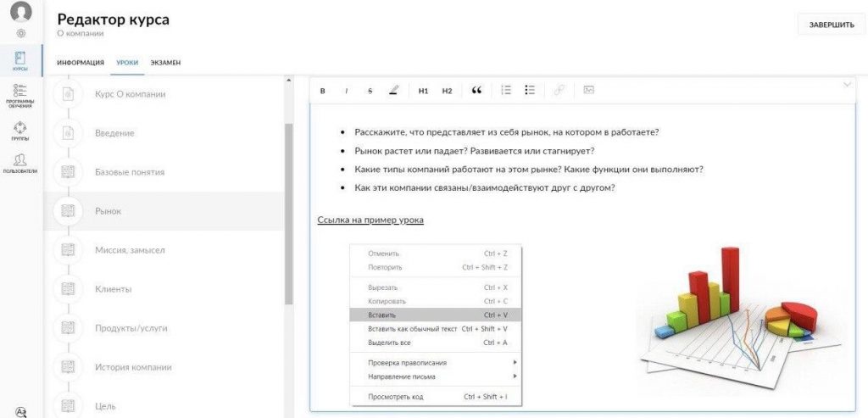This screenshot has height=418, width=868.
Task: Create a bulleted list
Action: coord(530,90)
